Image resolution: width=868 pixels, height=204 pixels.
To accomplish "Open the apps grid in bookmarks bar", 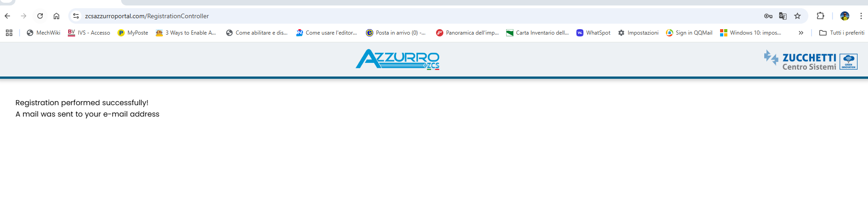I will 9,33.
